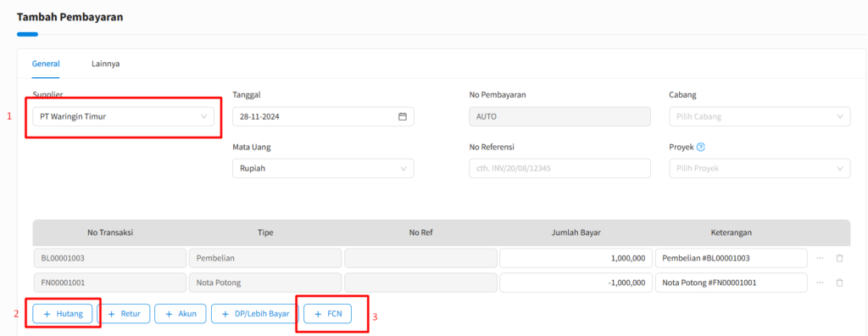The height and width of the screenshot is (336, 868).
Task: Open the calendar icon in Tanggal field
Action: click(x=403, y=116)
